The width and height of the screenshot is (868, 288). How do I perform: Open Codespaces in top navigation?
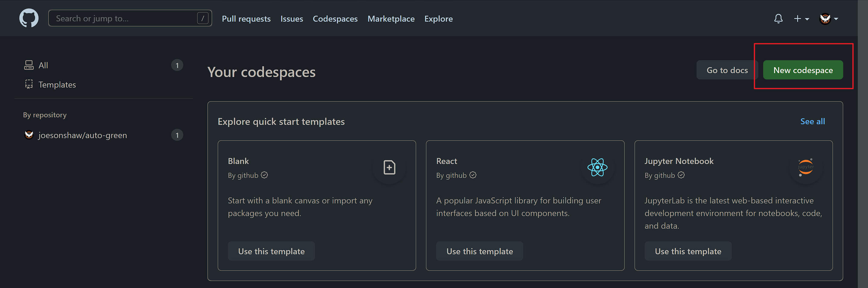coord(335,18)
